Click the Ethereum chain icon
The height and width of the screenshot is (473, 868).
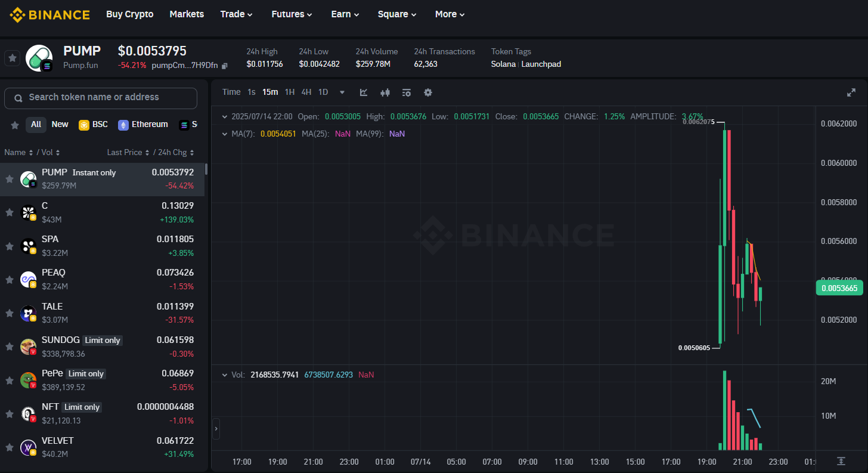[123, 125]
